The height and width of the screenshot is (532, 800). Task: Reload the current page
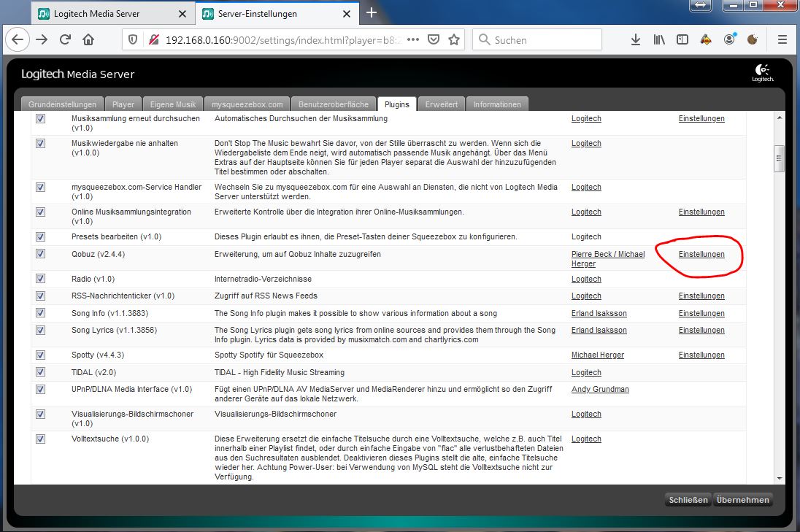point(65,39)
